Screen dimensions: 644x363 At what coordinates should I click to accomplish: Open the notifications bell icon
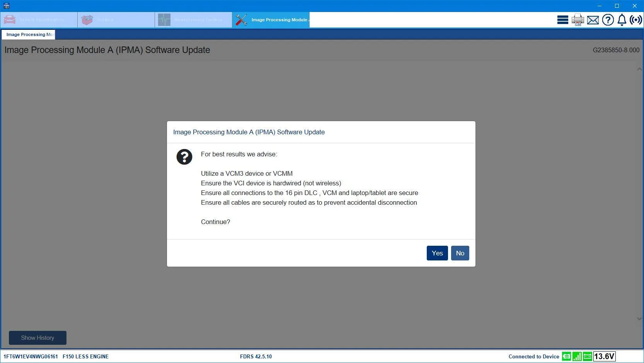[x=622, y=20]
